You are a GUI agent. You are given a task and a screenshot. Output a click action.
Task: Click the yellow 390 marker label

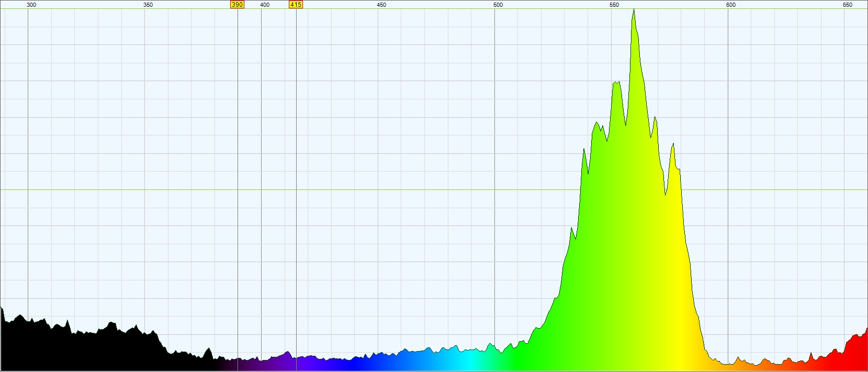(237, 4)
